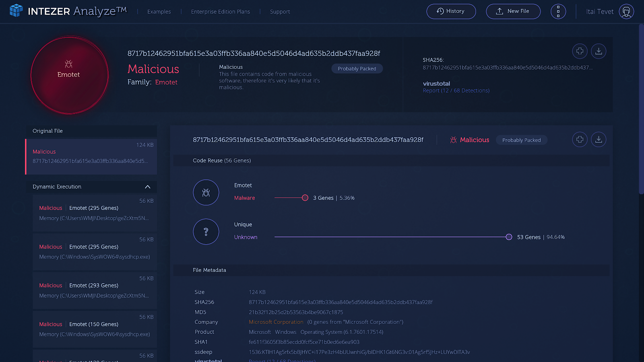644x362 pixels.
Task: Select first Emotet (295 Genes) geZcXtm5N memory item
Action: click(95, 213)
